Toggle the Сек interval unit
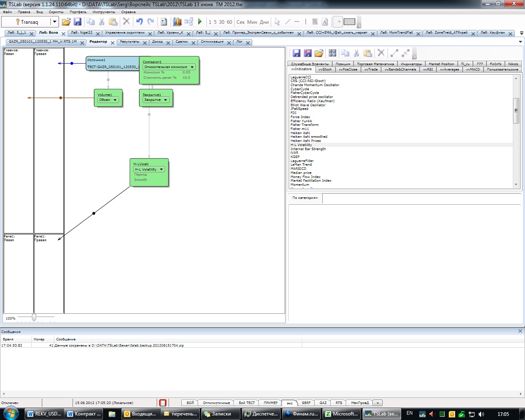Image resolution: width=525 pixels, height=420 pixels. tap(241, 22)
